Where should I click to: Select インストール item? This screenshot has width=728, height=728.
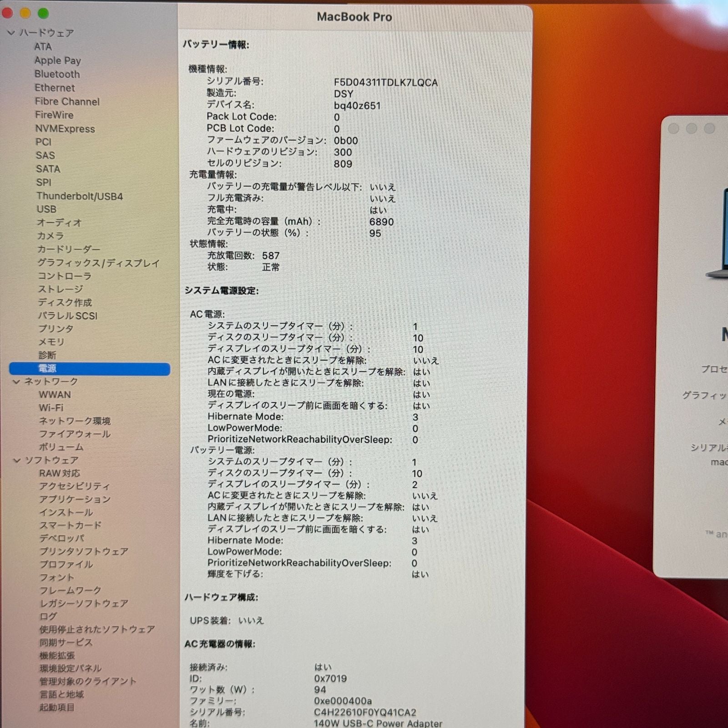66,512
